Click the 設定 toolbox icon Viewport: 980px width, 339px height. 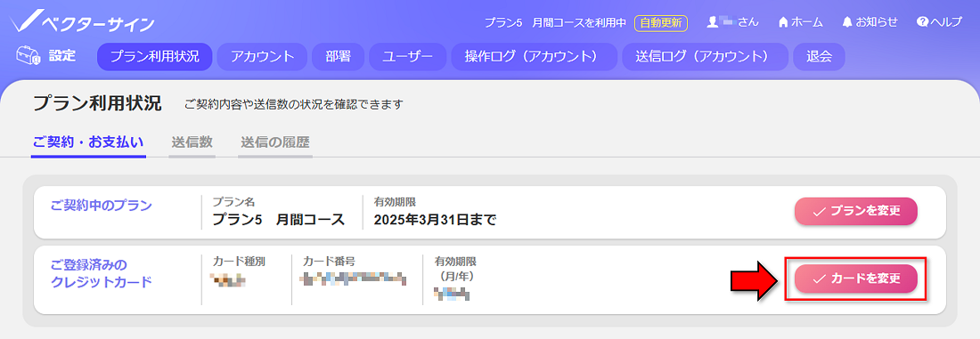(x=29, y=55)
